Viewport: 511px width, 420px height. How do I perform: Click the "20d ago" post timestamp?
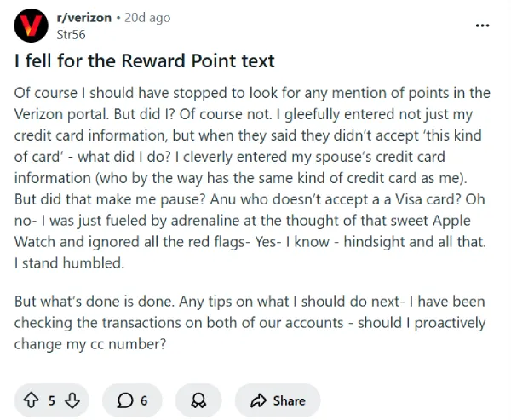click(x=147, y=18)
